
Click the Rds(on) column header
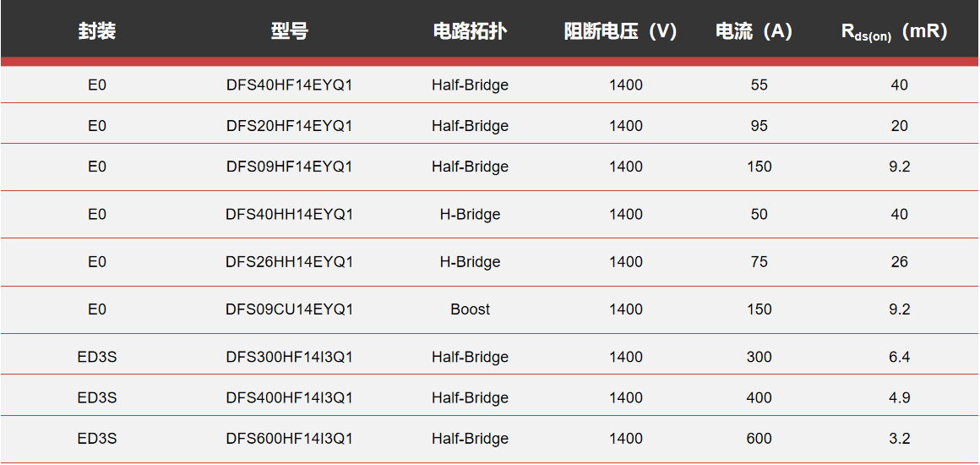[894, 32]
